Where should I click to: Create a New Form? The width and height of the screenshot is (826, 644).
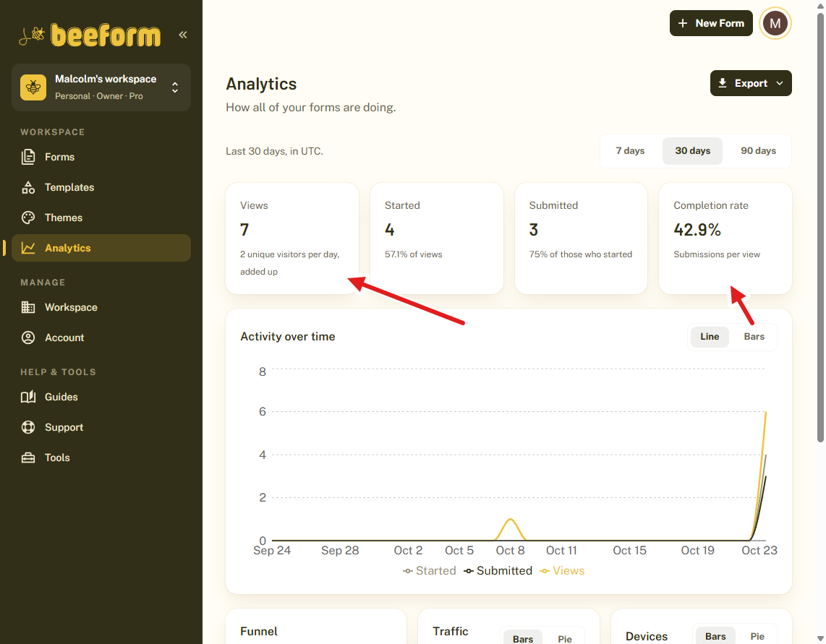pos(711,23)
